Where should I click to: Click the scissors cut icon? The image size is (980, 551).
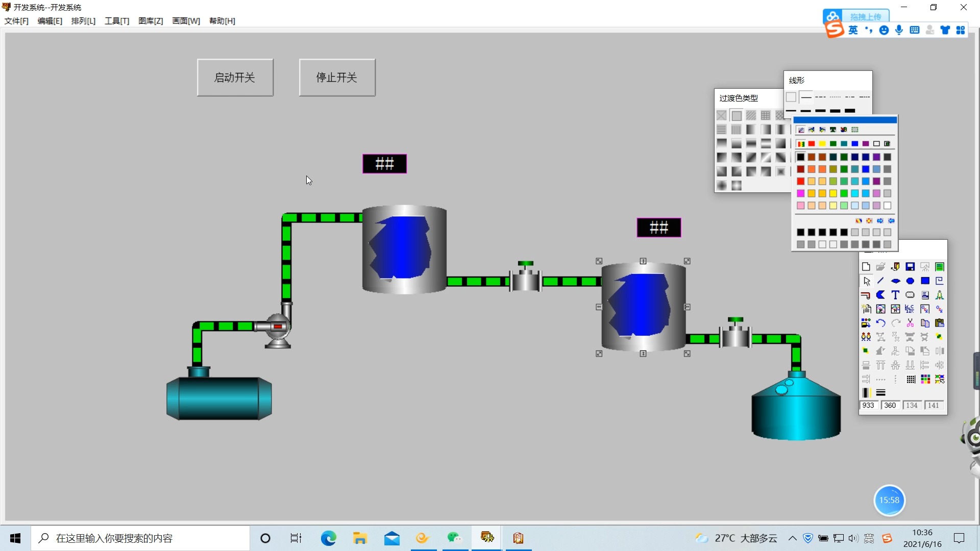click(910, 323)
